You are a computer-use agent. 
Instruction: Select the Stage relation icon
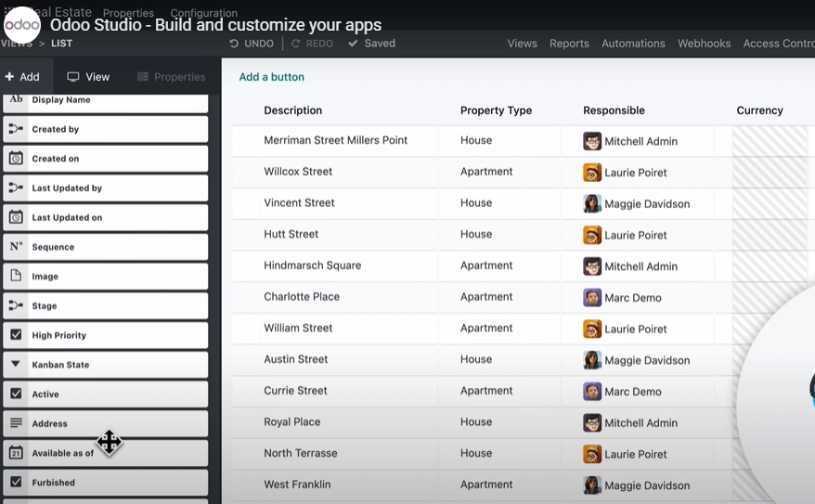[16, 305]
